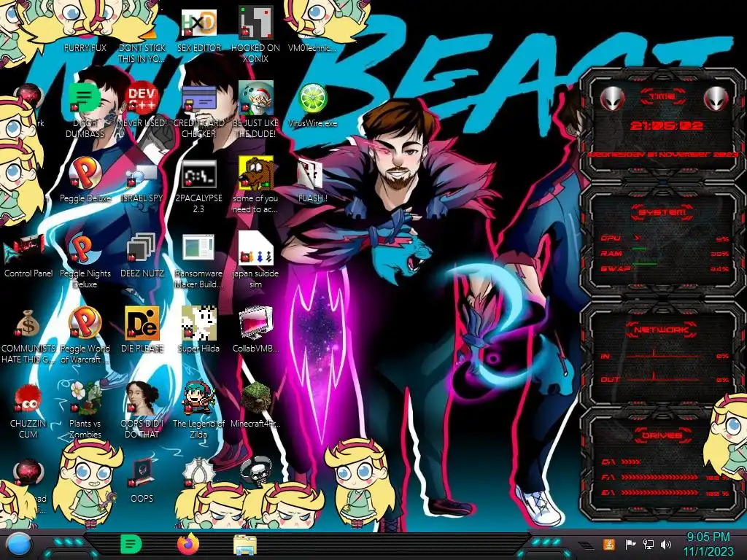Image resolution: width=747 pixels, height=560 pixels.
Task: Click the TIME widget header
Action: tap(662, 97)
